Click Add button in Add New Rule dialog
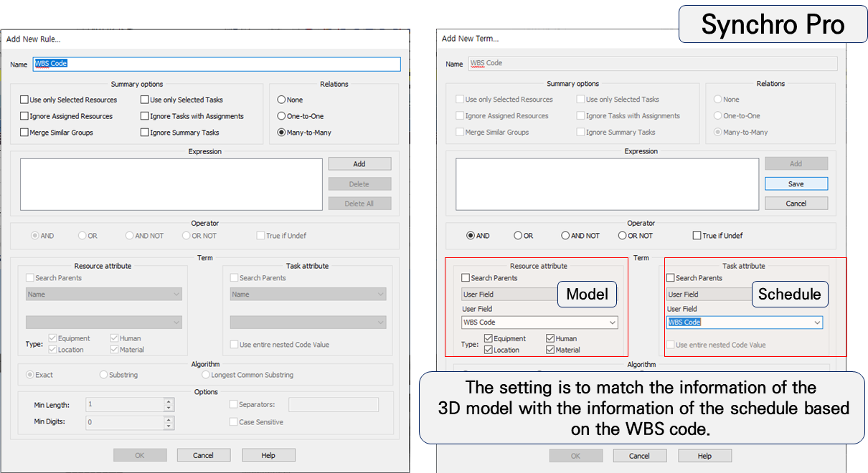This screenshot has width=868, height=473. (359, 164)
